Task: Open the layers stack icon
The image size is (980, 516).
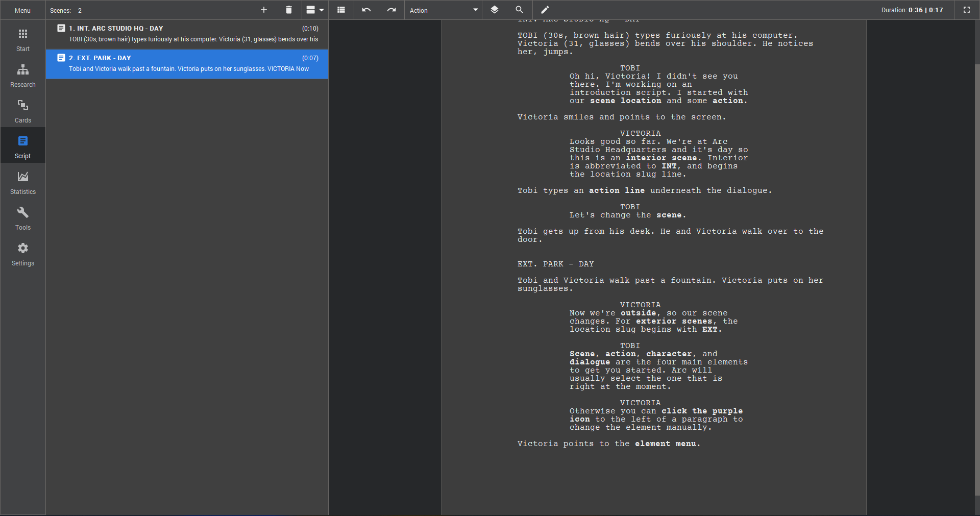Action: [495, 10]
